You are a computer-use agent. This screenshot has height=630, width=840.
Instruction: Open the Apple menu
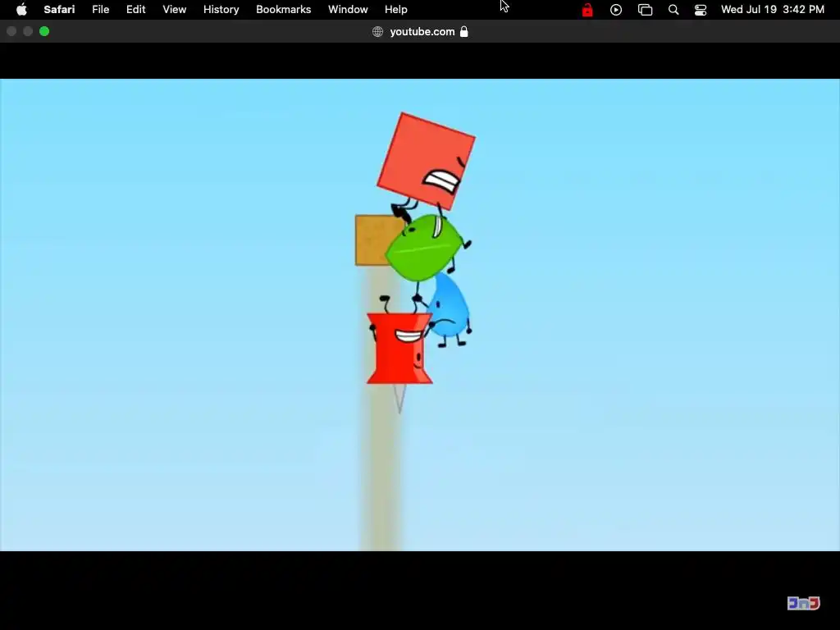[21, 10]
